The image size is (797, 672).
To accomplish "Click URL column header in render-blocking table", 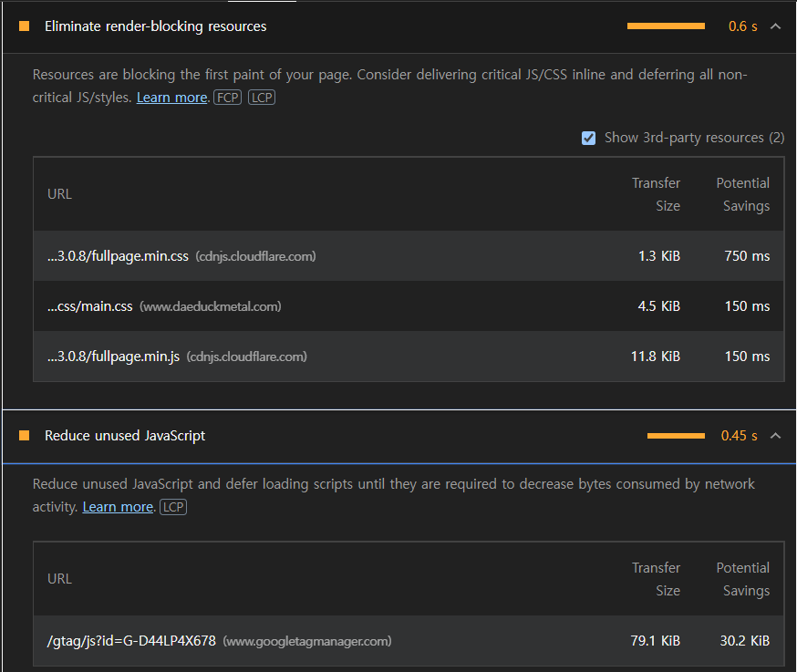I will tap(59, 194).
